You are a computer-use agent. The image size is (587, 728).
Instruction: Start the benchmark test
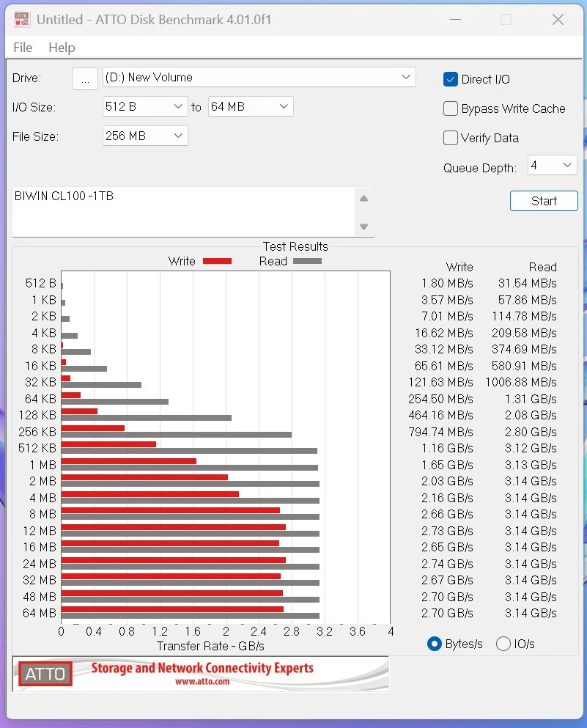click(x=544, y=201)
